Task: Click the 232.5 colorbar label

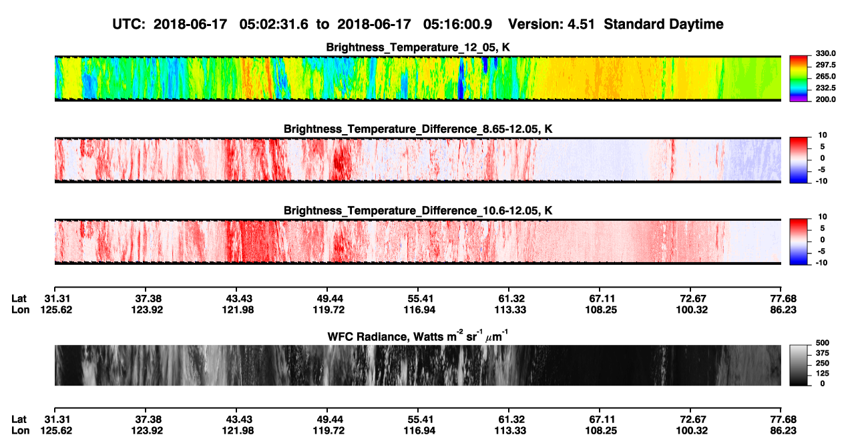Action: [827, 87]
